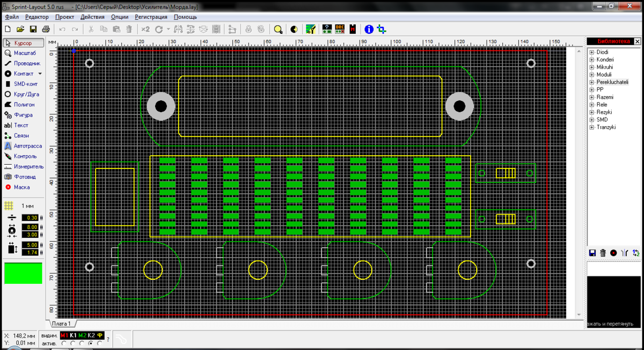Viewport: 644px width, 350px height.
Task: Expand the Diodi library folder
Action: point(592,52)
